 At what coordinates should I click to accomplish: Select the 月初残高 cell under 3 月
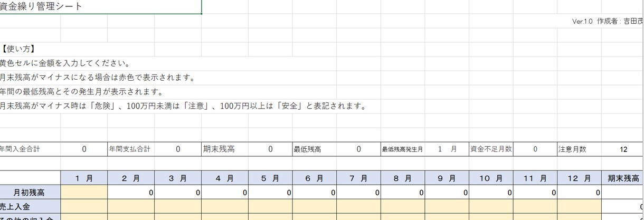tap(178, 192)
